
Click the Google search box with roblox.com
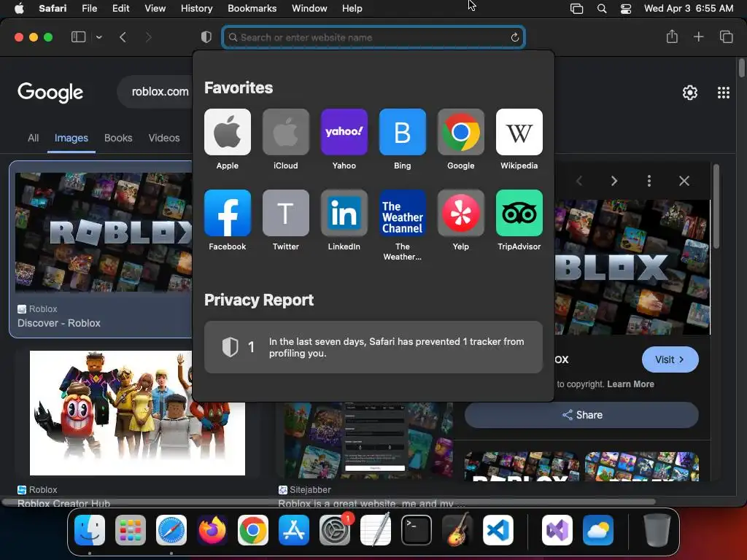pyautogui.click(x=155, y=91)
